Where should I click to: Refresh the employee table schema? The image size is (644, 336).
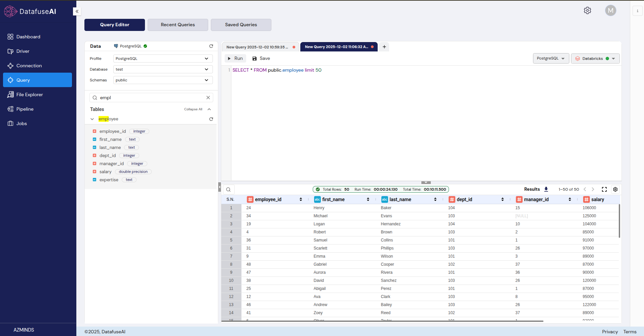pos(211,119)
